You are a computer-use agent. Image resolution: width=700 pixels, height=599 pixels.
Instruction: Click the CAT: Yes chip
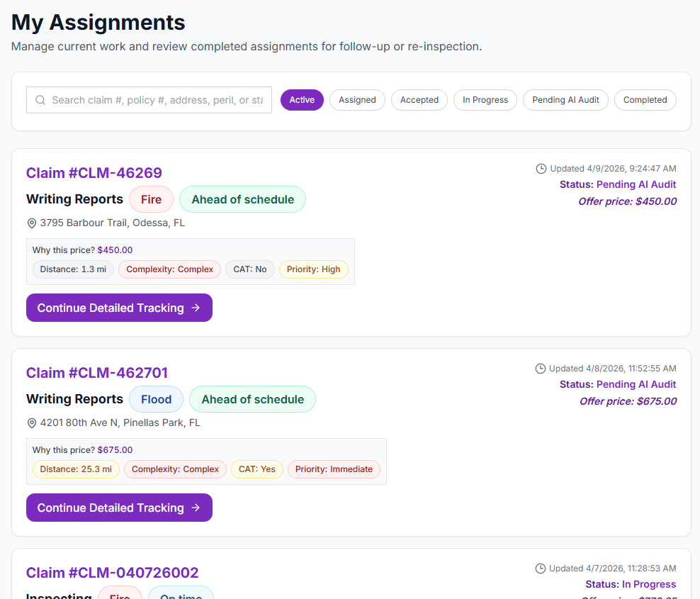coord(257,469)
